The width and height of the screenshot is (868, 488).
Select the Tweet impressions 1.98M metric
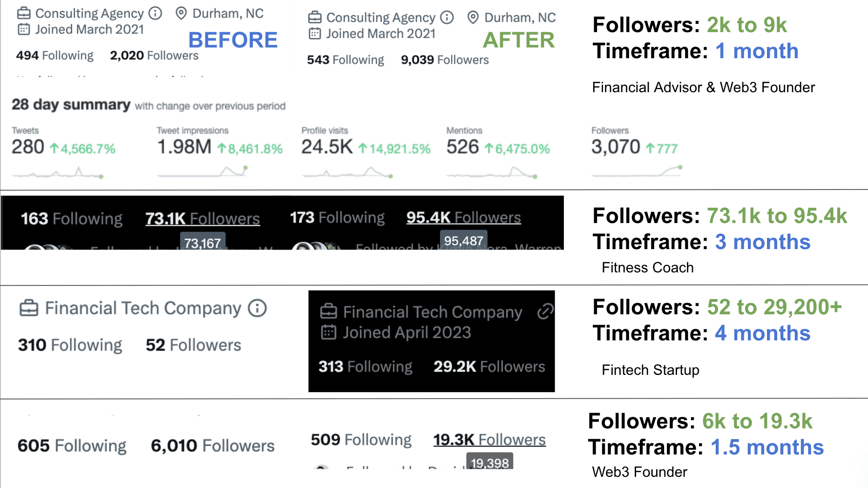(220, 147)
